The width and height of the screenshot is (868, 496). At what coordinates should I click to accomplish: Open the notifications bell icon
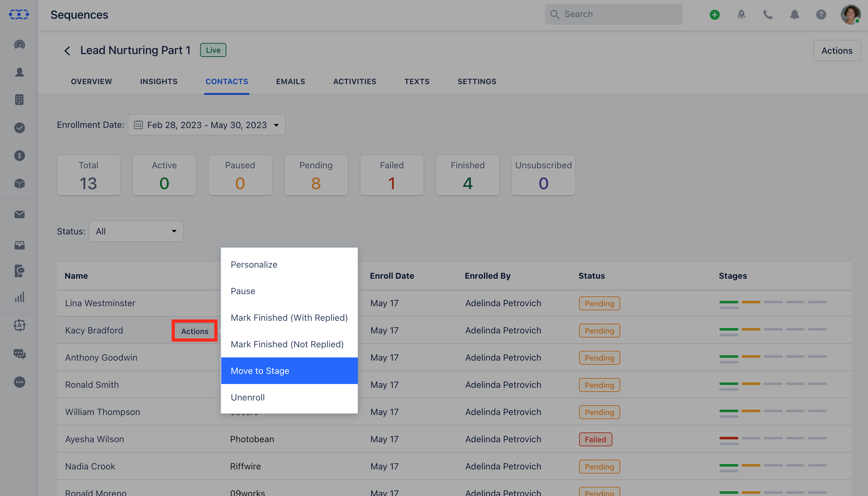click(x=794, y=15)
